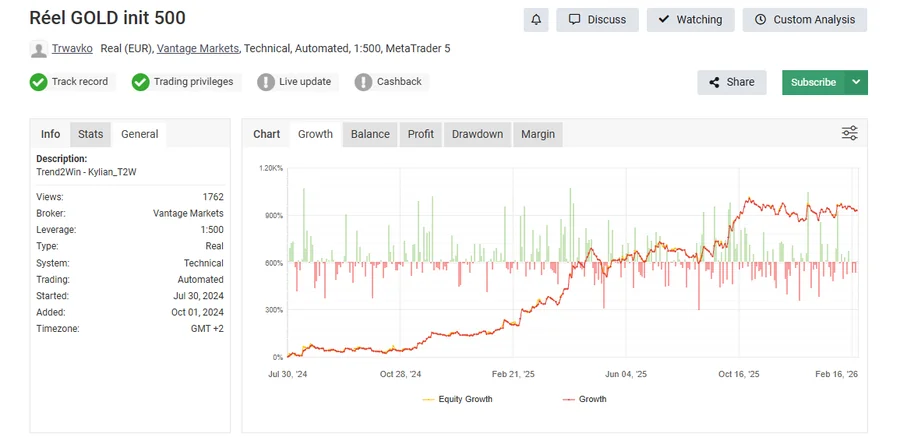Image resolution: width=900 pixels, height=448 pixels.
Task: Click the Oct 16, '25 axis label
Action: [x=739, y=374]
